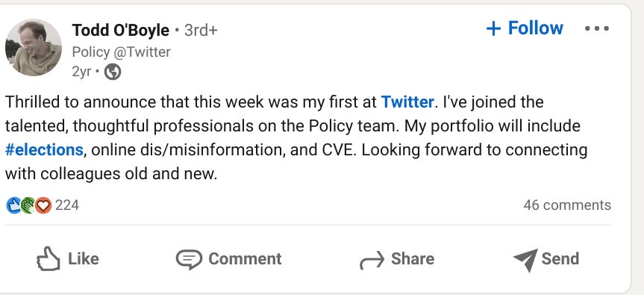
Task: Click the globe visibility icon
Action: click(x=113, y=72)
